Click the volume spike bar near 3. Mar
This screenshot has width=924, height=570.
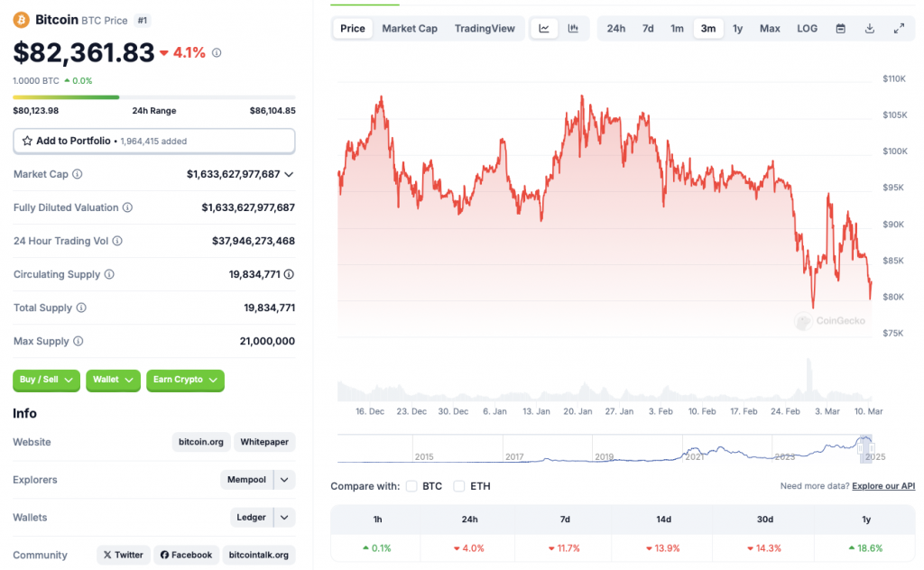click(x=809, y=379)
